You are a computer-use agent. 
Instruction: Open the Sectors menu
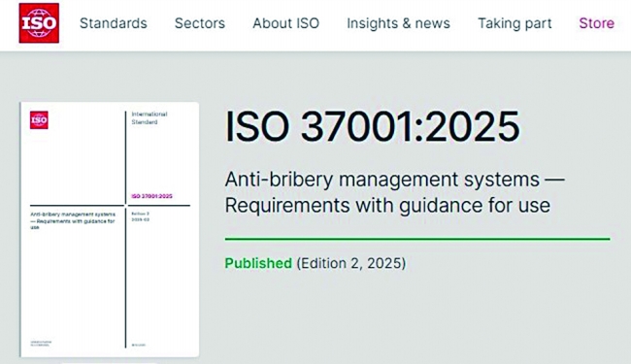click(200, 23)
